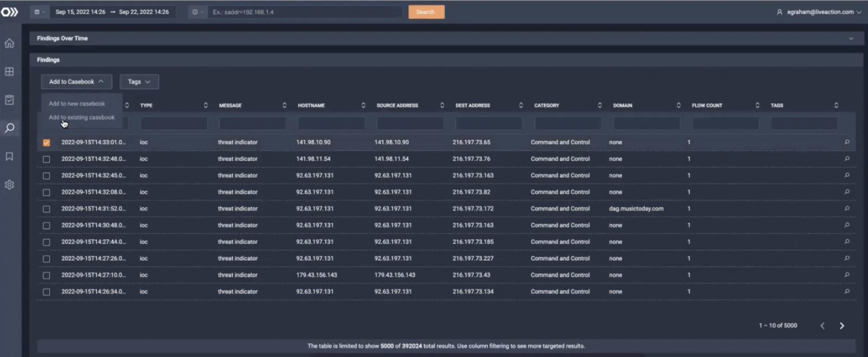Click the LiveAction logo at top left
868x357 pixels.
[9, 12]
